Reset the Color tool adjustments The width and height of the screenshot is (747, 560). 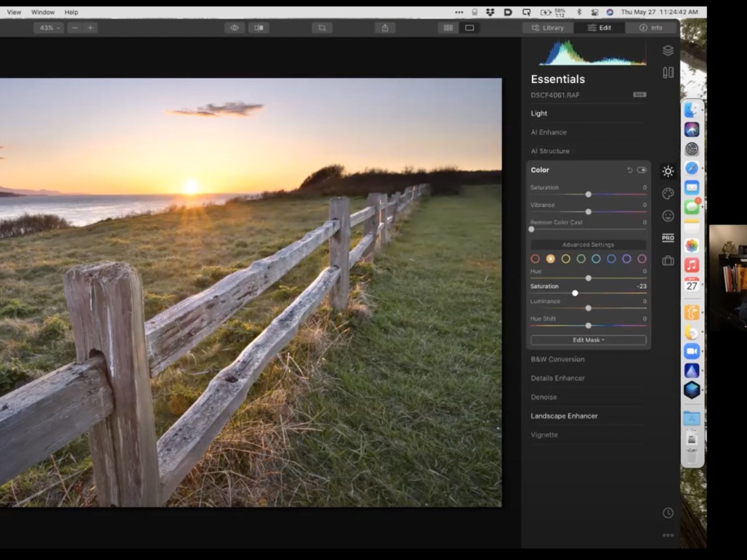[x=629, y=170]
